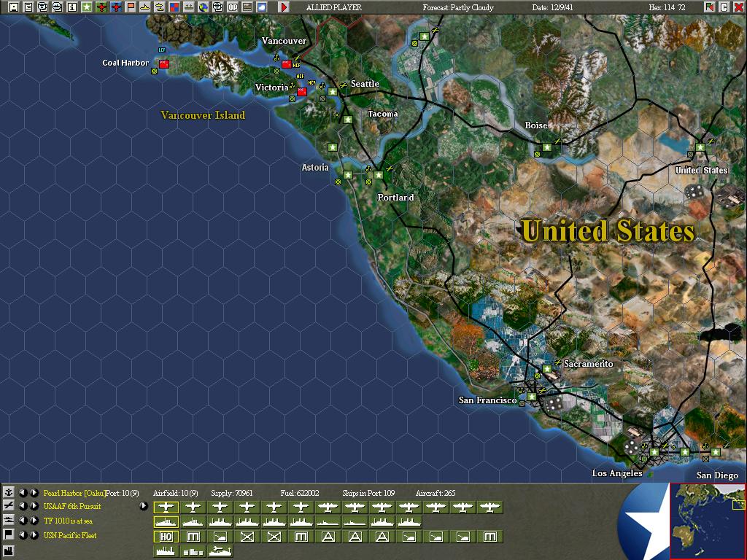This screenshot has height=560, width=747.
Task: Open the USN Pacific Fleet link
Action: tap(70, 535)
